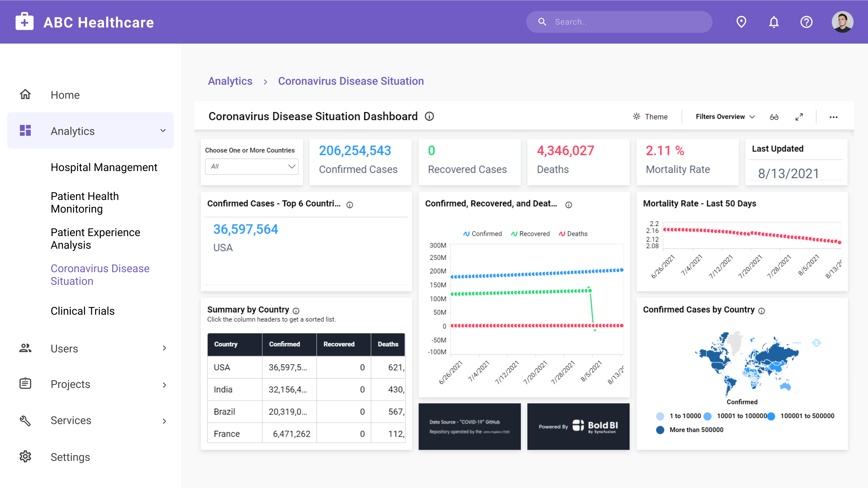The height and width of the screenshot is (488, 868).
Task: Expand the dashboard to fullscreen
Action: pyautogui.click(x=799, y=117)
